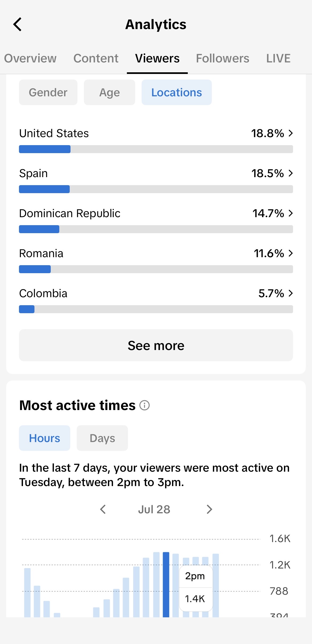Viewport: 312px width, 644px height.
Task: Open Romania viewer breakdown chevron
Action: point(291,253)
